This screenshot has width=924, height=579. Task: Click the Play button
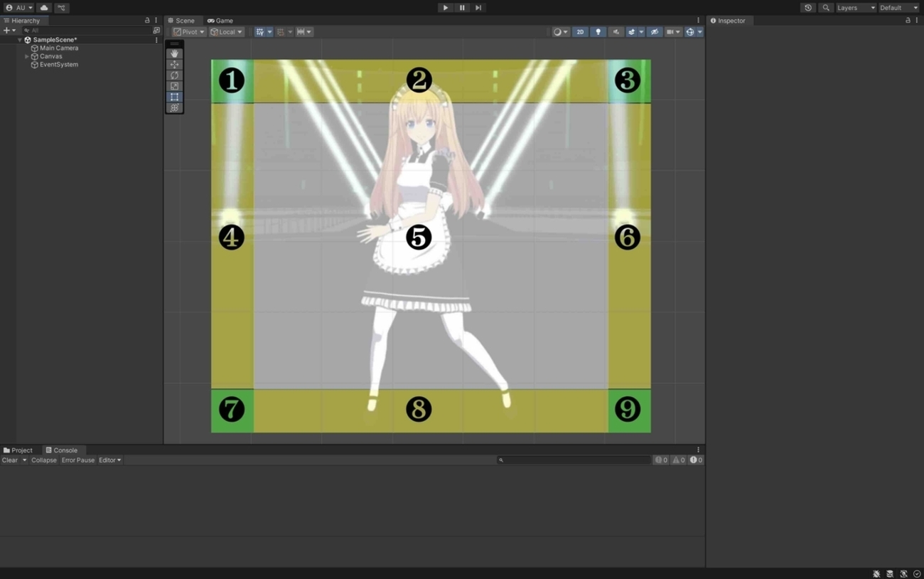tap(446, 8)
